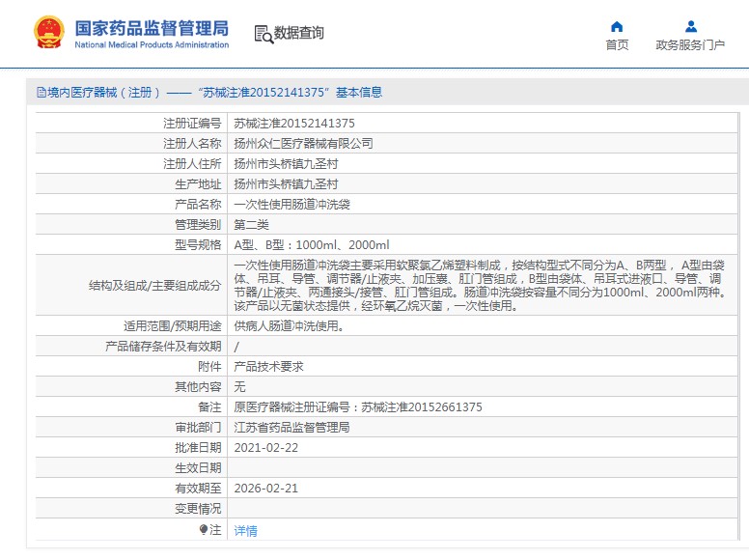Click National Medical Products Administration text
The image size is (749, 560).
[x=152, y=45]
